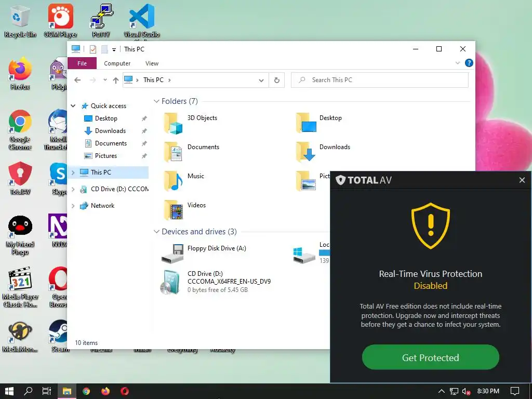532x399 pixels.
Task: Collapse the Devices and drives (3) group
Action: click(156, 231)
